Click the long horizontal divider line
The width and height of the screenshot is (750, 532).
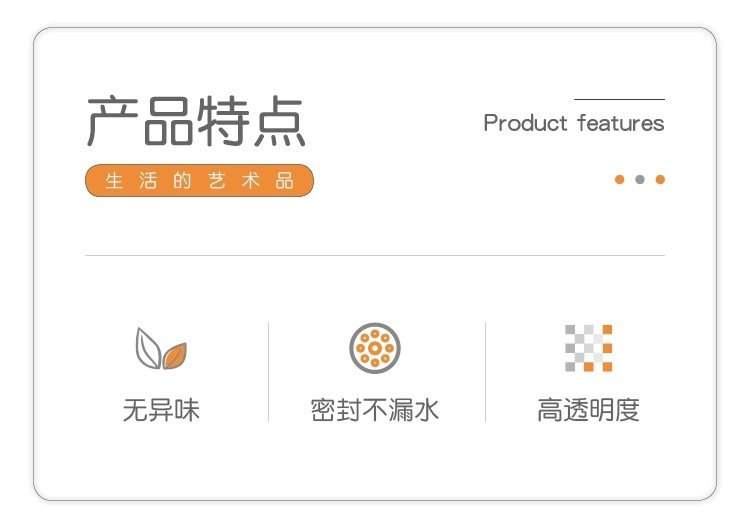(375, 255)
